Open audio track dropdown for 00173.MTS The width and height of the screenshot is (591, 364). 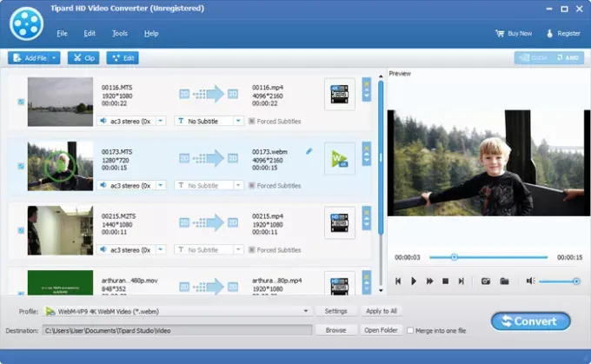[x=161, y=185]
